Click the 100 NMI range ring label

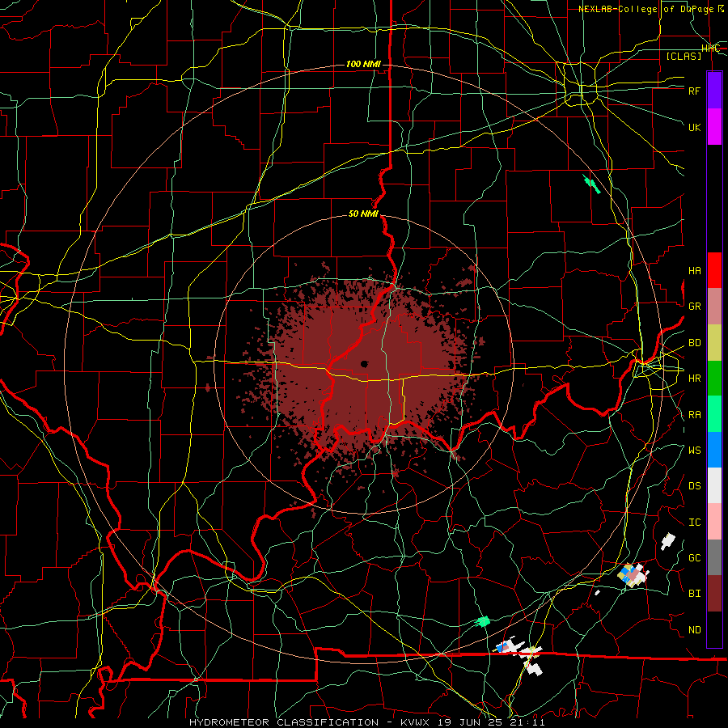click(363, 64)
